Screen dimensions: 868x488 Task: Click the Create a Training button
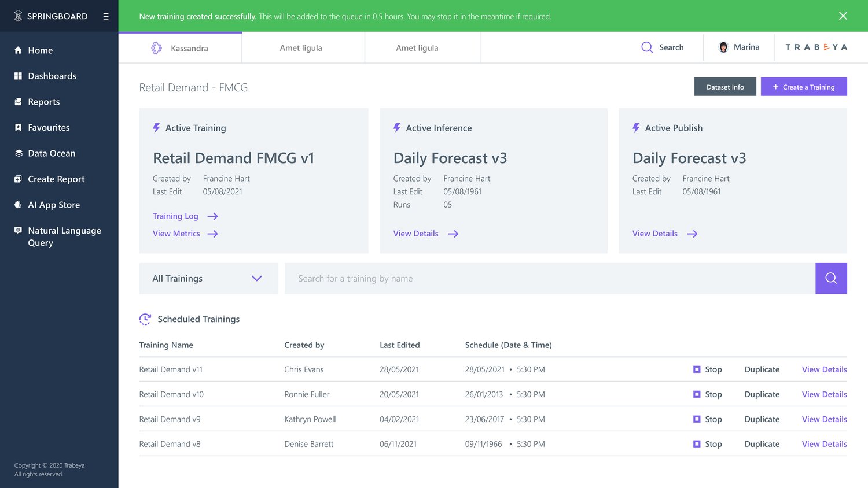[x=804, y=87]
